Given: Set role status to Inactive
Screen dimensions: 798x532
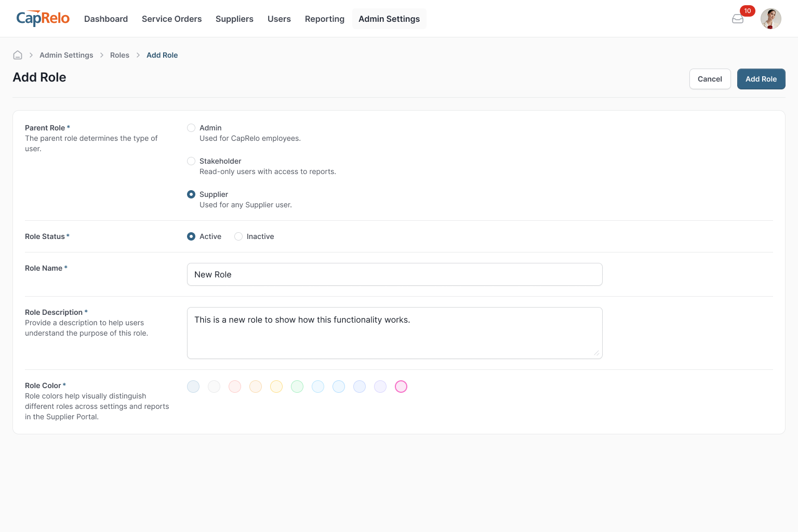Looking at the screenshot, I should coord(238,236).
